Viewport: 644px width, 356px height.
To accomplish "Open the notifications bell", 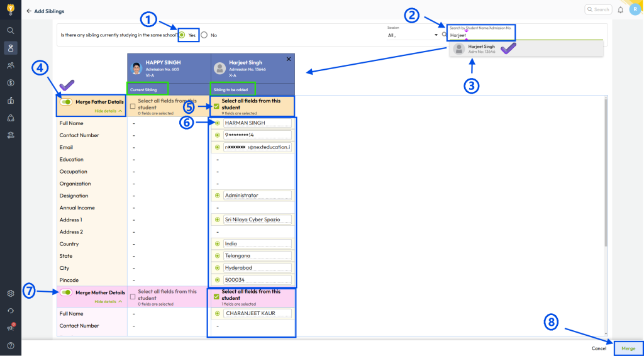I will click(x=621, y=9).
